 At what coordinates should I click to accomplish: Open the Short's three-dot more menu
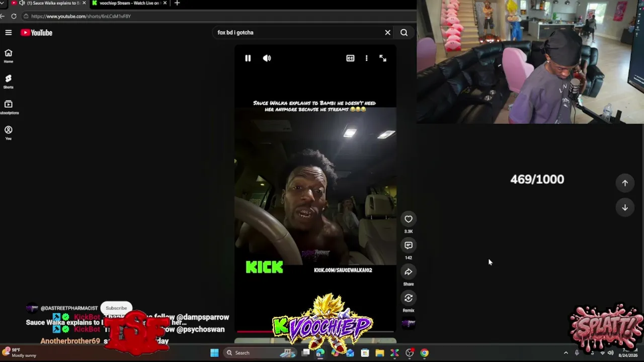point(366,58)
